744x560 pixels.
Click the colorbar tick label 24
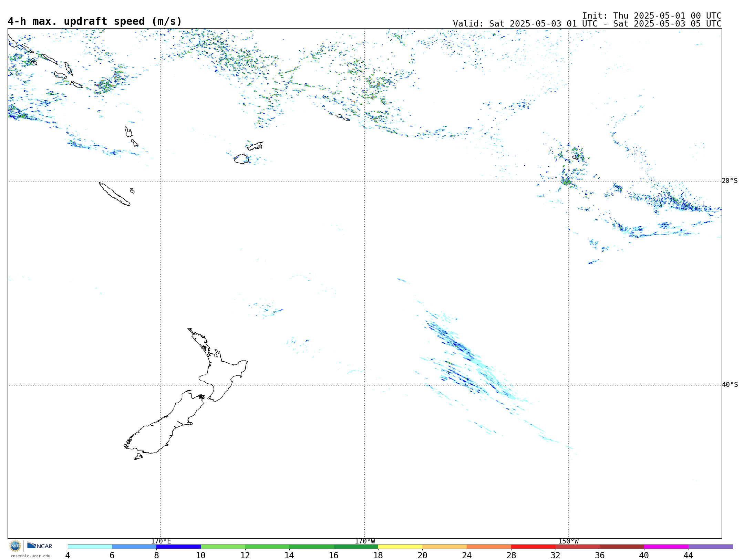click(467, 555)
